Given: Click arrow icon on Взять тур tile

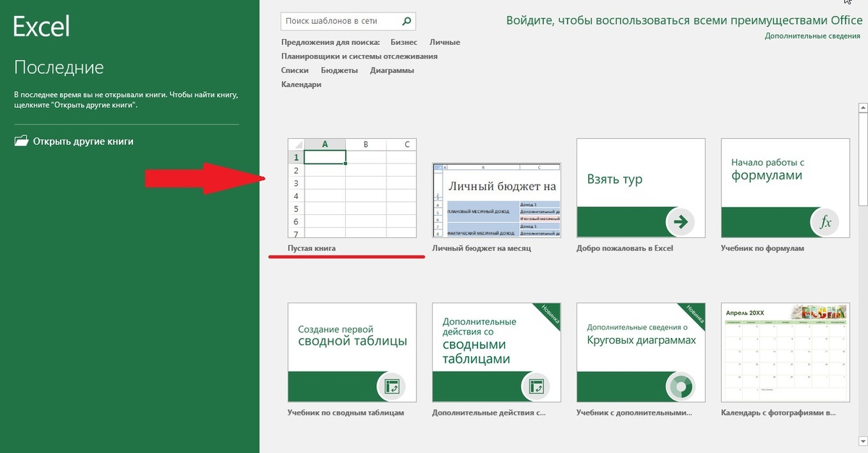Looking at the screenshot, I should click(x=680, y=222).
